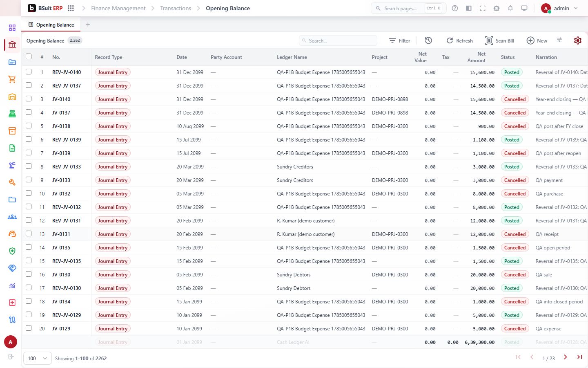The image size is (588, 368).
Task: Open the help question mark icon
Action: [455, 8]
